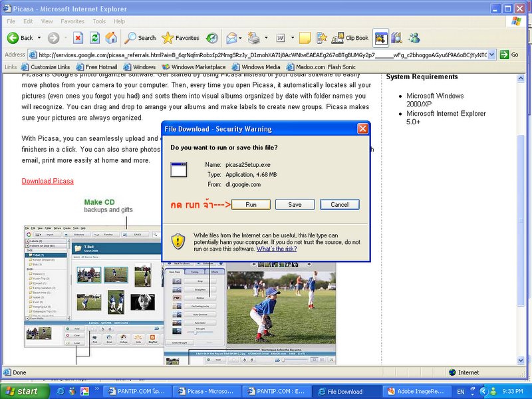This screenshot has height=399, width=532.
Task: Switch to the Picasa - Microso... taskbar button
Action: (207, 391)
